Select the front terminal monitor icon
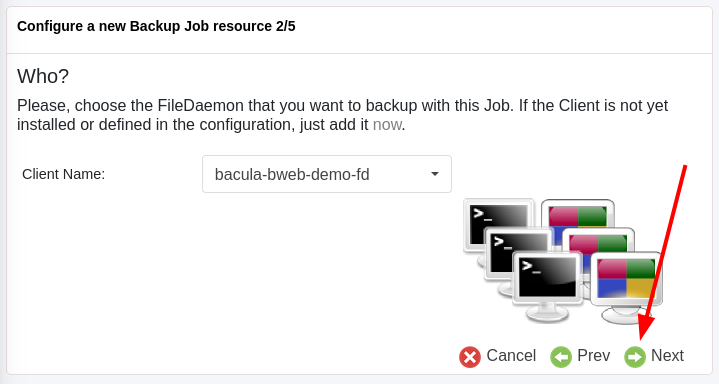This screenshot has height=384, width=719. point(548,286)
